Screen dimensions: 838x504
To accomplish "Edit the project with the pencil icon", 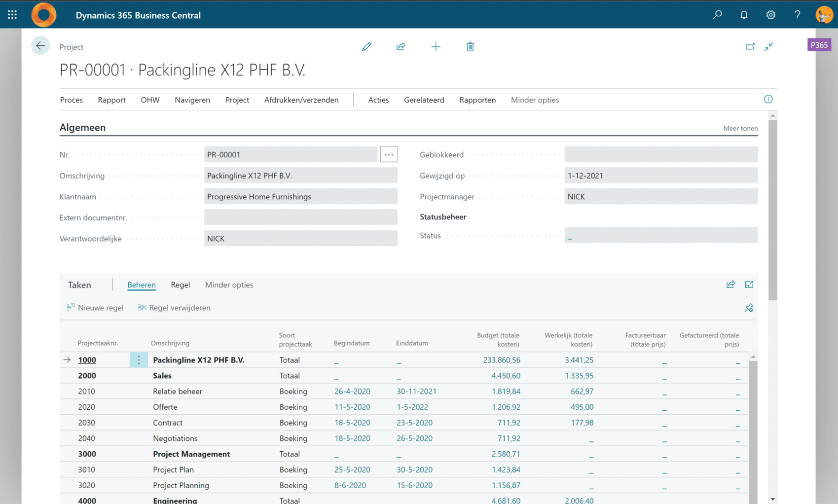I will pyautogui.click(x=366, y=47).
